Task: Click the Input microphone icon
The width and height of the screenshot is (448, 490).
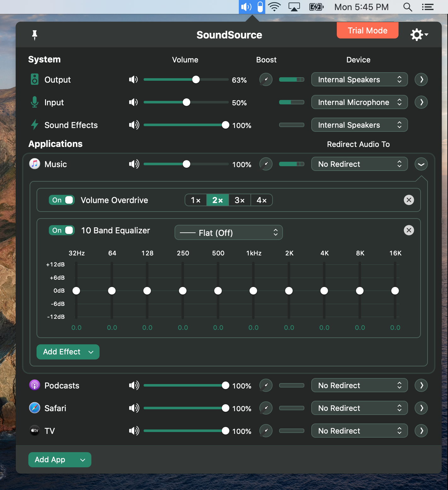Action: [35, 102]
